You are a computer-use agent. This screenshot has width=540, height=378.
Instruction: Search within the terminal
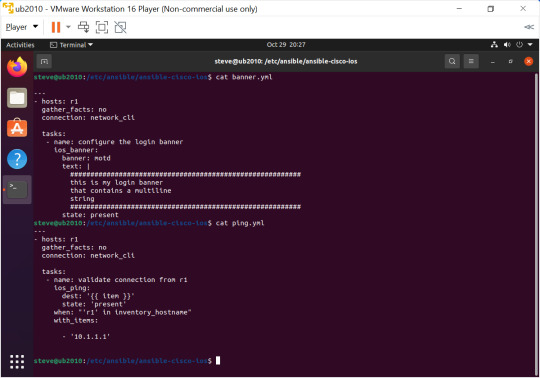[452, 61]
